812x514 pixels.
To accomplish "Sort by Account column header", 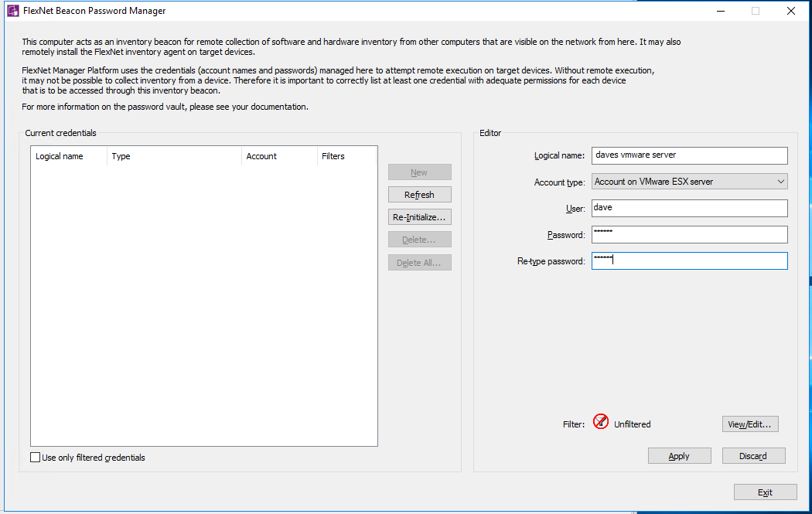I will point(279,156).
